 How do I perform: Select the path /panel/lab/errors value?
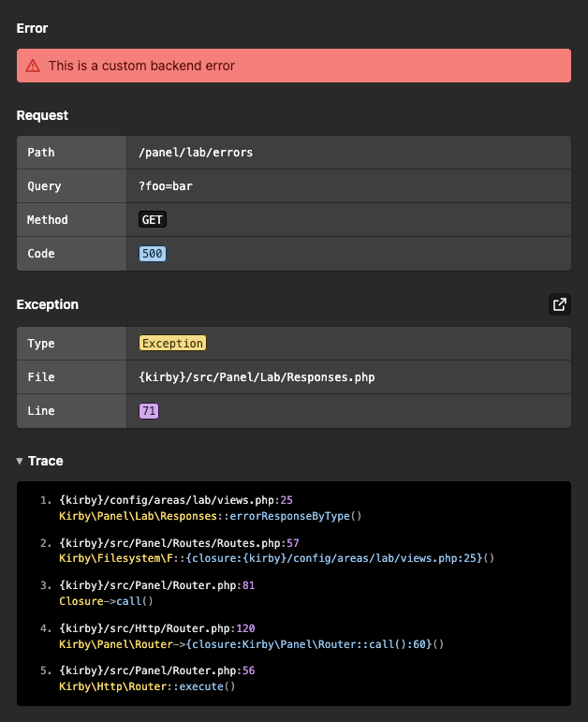coord(196,153)
